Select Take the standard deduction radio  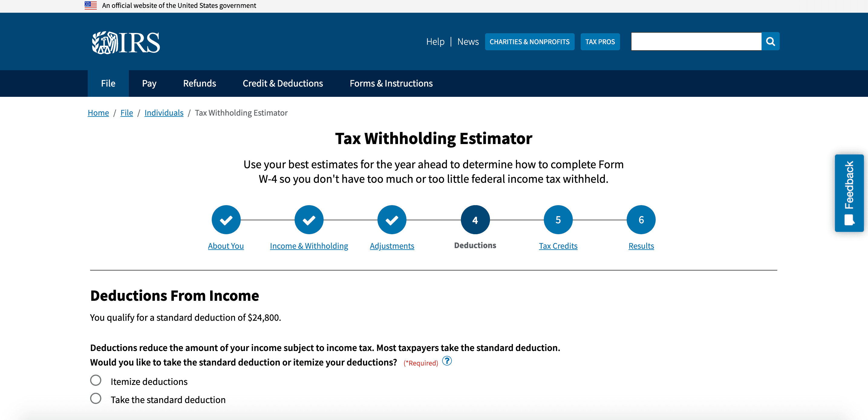[96, 399]
